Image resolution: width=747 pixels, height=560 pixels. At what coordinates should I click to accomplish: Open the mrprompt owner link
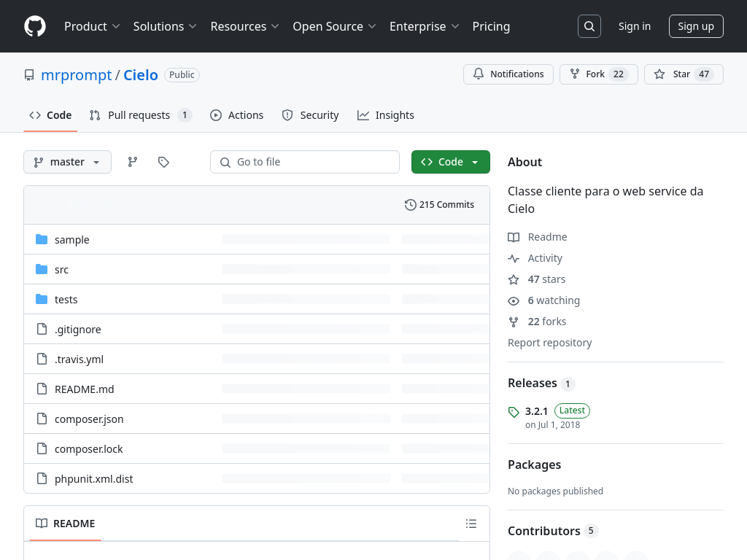point(76,75)
